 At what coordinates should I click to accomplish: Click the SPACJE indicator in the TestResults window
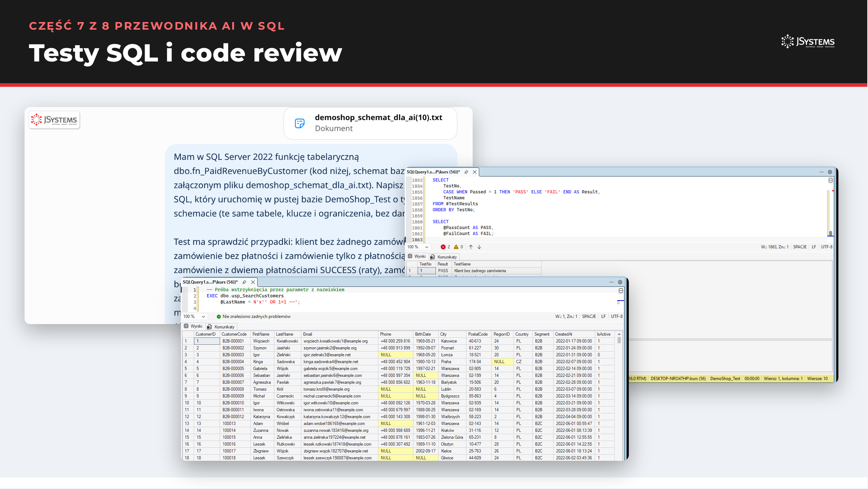800,247
